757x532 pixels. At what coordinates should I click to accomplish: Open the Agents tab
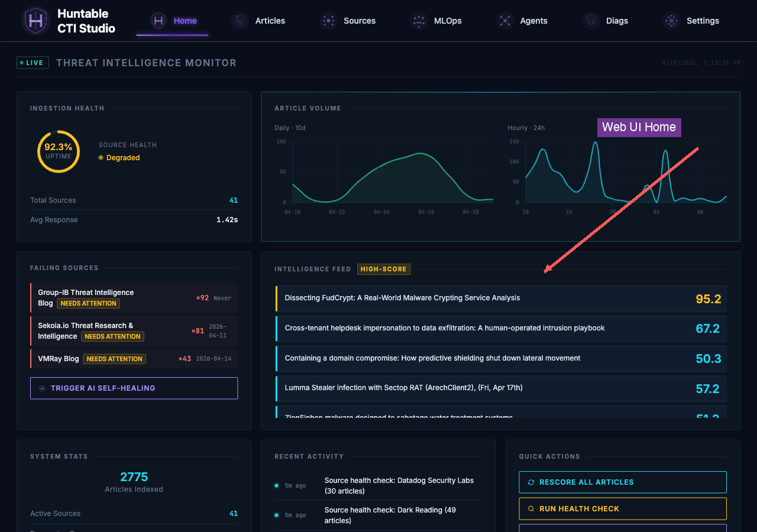[522, 21]
